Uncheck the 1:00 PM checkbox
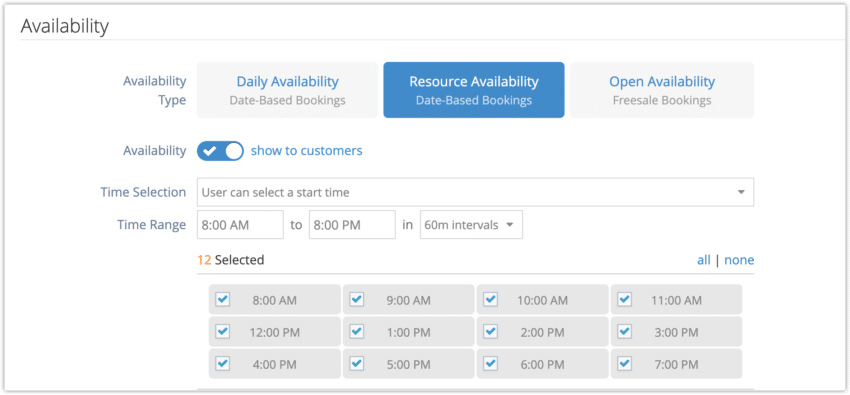Viewport: 850px width, 395px height. [356, 331]
